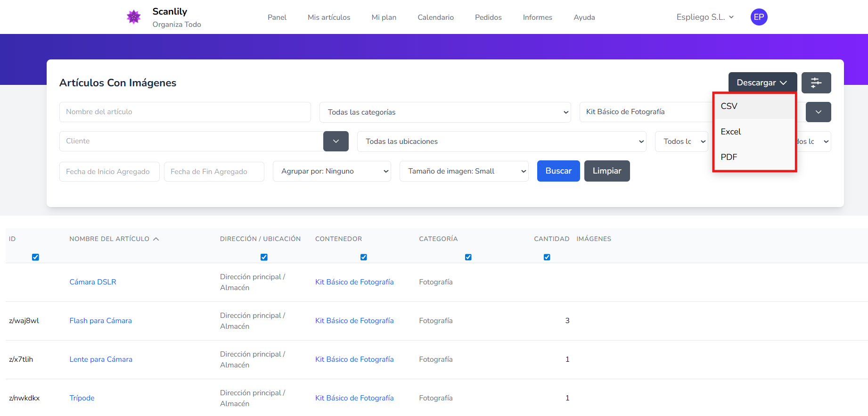The height and width of the screenshot is (416, 868).
Task: Select CSV from the download menu
Action: pyautogui.click(x=729, y=106)
